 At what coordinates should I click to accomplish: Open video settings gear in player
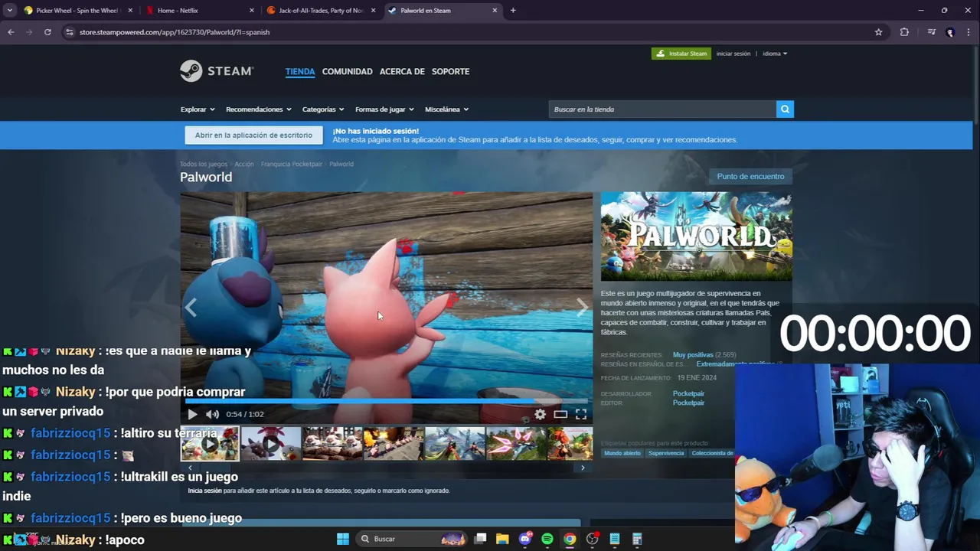point(540,414)
